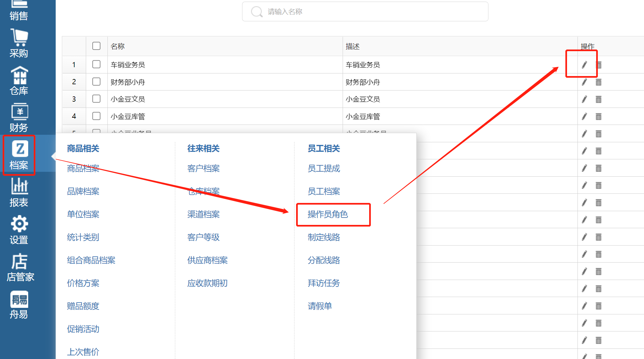Open 促销活动 menu entry
Viewport: 644px width, 359px height.
[83, 329]
